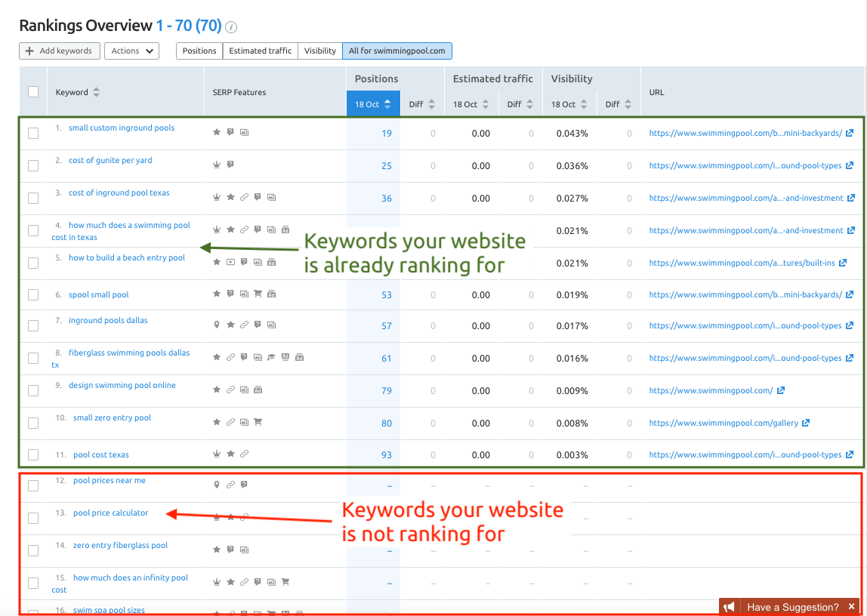Viewport: 867px width, 616px height.
Task: Click the sitelinks icon for 'cost of inground pool texas'
Action: 244,197
